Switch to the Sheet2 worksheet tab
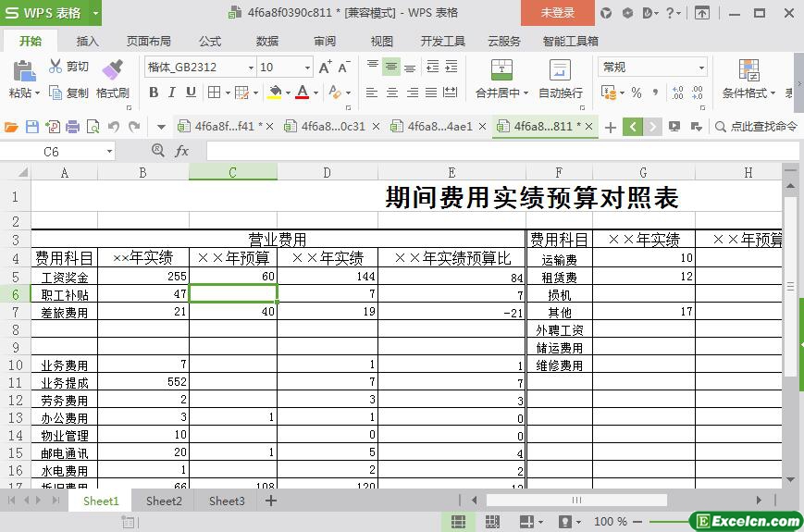804x532 pixels. click(x=164, y=501)
